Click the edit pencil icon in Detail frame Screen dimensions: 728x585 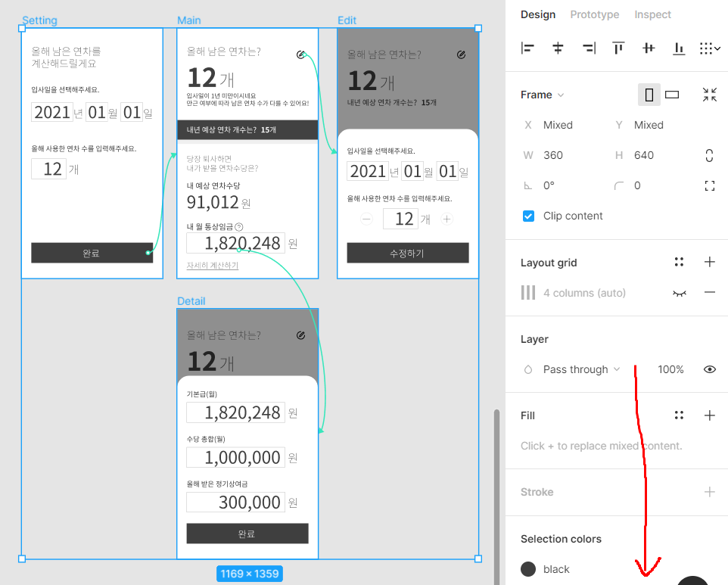pyautogui.click(x=300, y=335)
